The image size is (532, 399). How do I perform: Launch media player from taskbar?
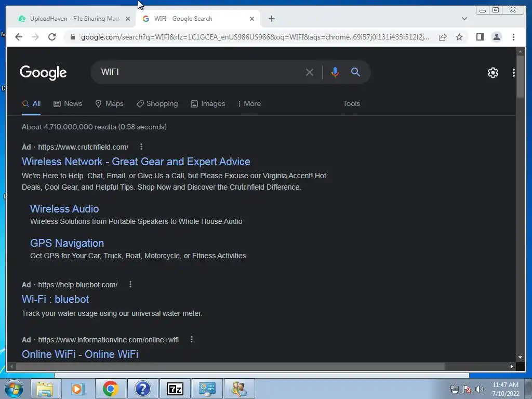tap(77, 389)
